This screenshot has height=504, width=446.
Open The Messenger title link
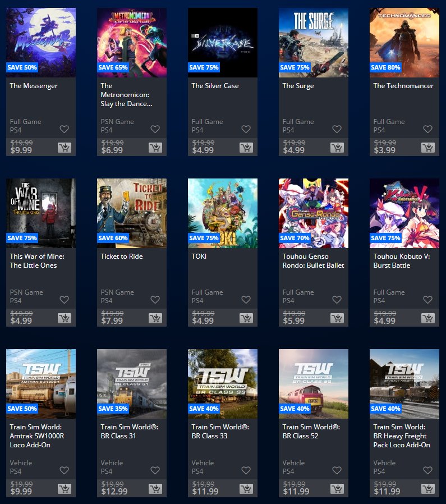coord(34,86)
